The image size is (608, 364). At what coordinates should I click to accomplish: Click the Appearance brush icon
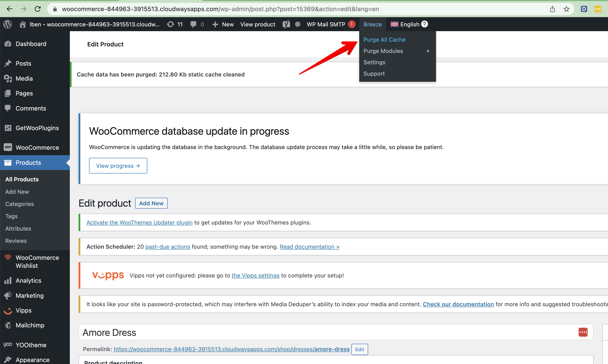pyautogui.click(x=8, y=360)
